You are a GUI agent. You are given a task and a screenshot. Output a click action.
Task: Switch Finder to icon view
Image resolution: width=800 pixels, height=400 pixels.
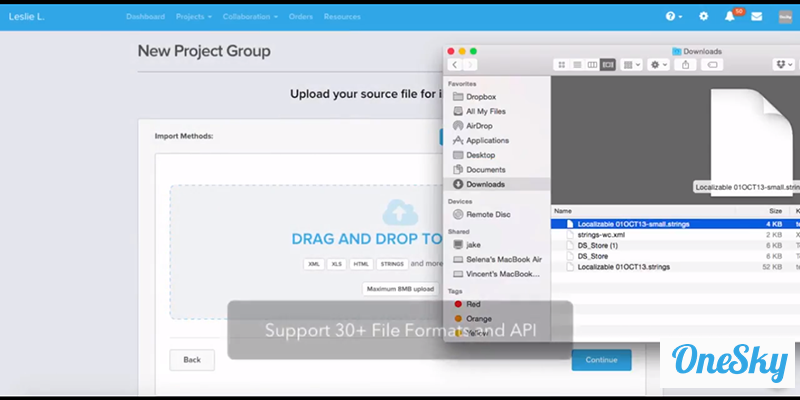562,65
